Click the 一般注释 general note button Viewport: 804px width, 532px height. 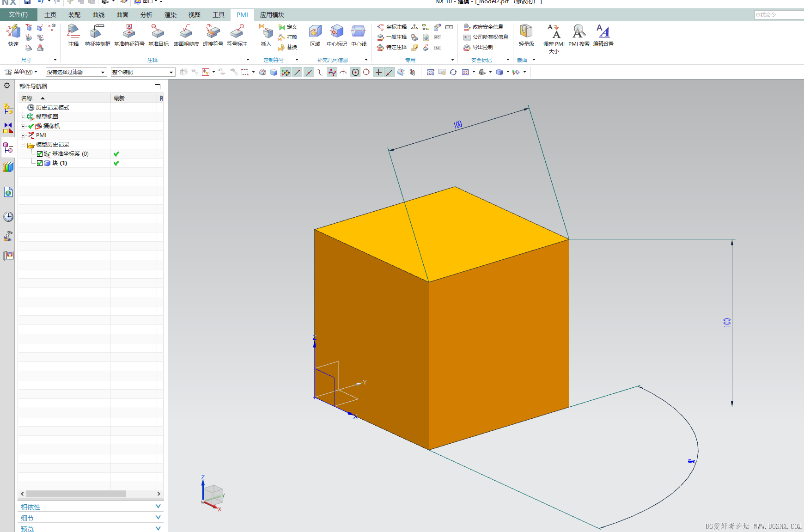tap(392, 37)
